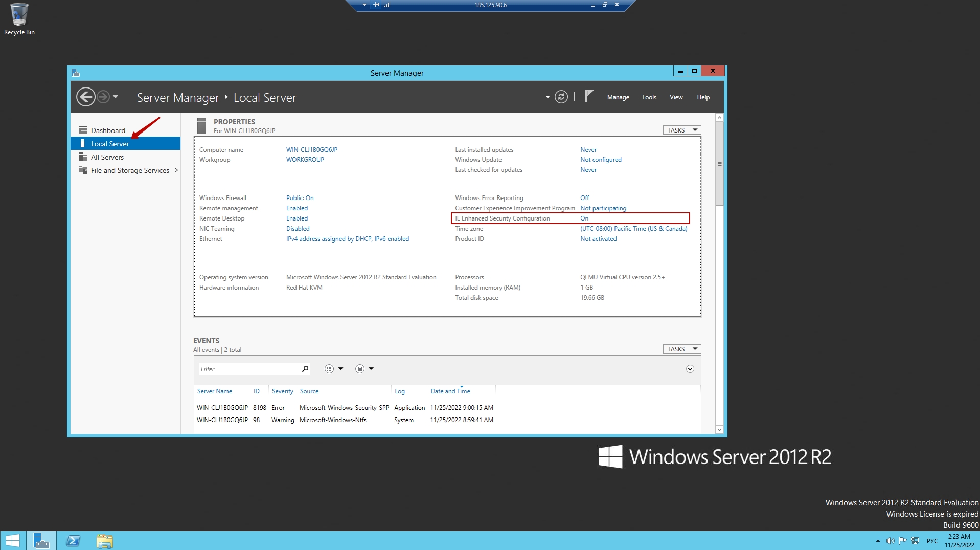Click Windows Update 'Not configured' link

click(x=601, y=160)
